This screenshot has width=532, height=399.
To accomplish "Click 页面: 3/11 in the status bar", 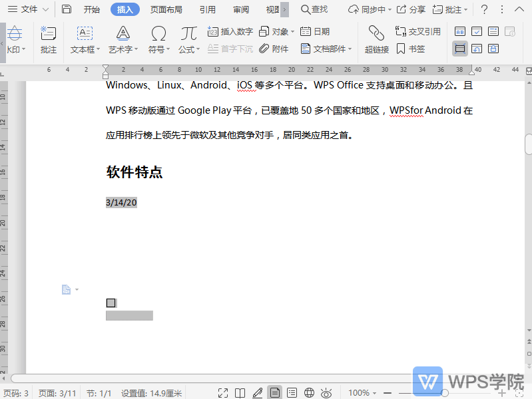I will [57, 393].
